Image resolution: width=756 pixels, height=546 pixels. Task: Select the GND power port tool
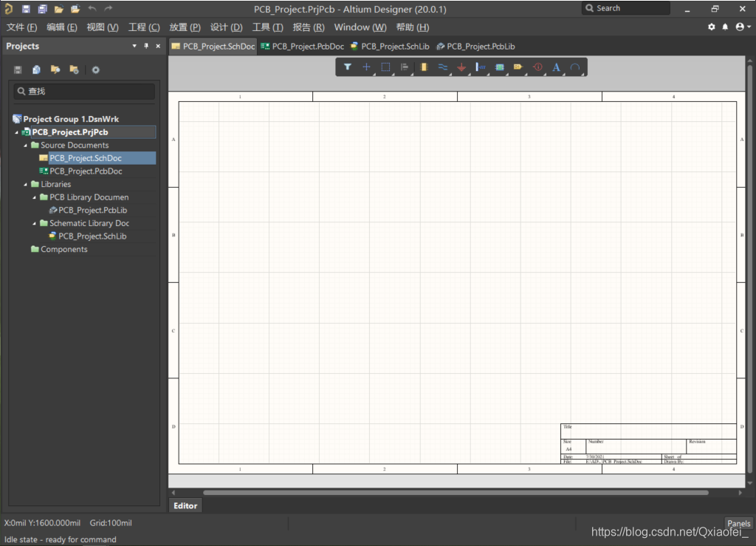point(461,67)
